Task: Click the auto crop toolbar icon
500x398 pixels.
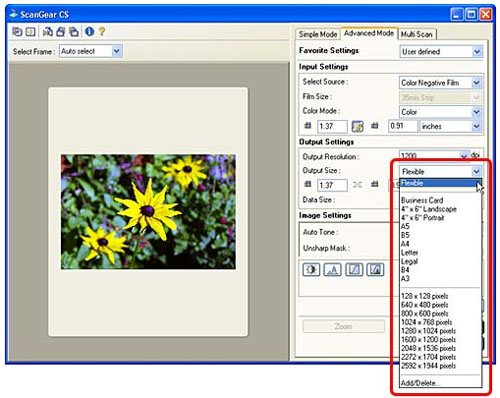Action: pyautogui.click(x=17, y=32)
